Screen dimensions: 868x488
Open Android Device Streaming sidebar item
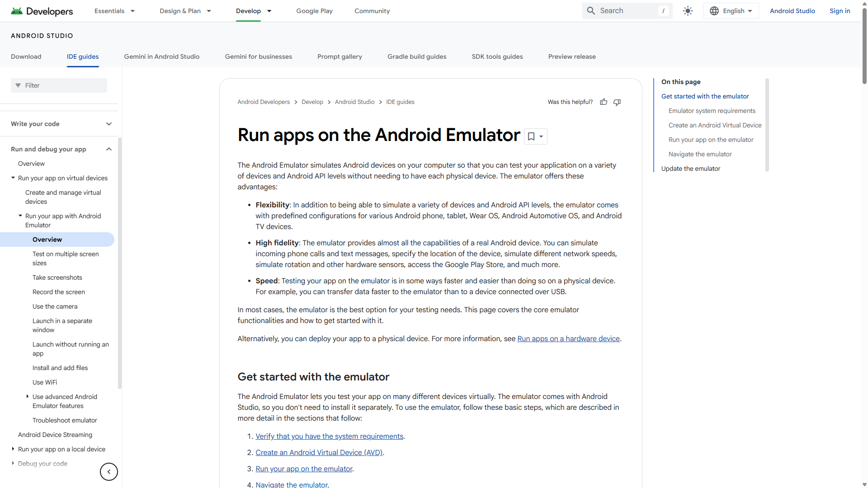(55, 435)
